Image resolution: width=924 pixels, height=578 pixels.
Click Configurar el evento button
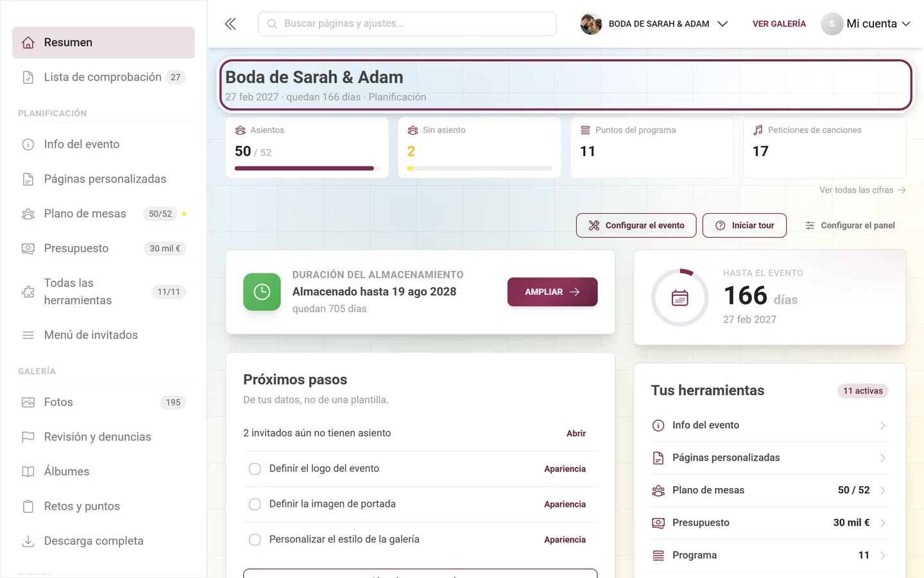pyautogui.click(x=636, y=225)
